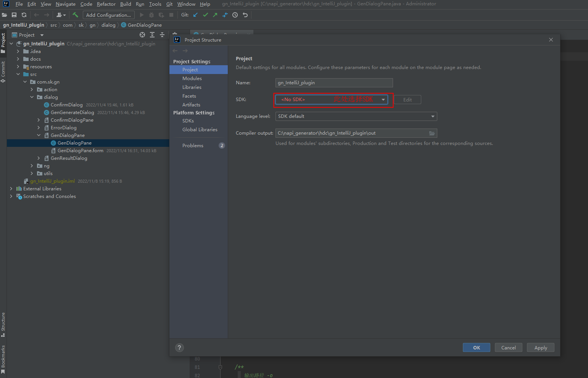Image resolution: width=588 pixels, height=378 pixels.
Task: Select Facets in Project Settings
Action: (189, 96)
